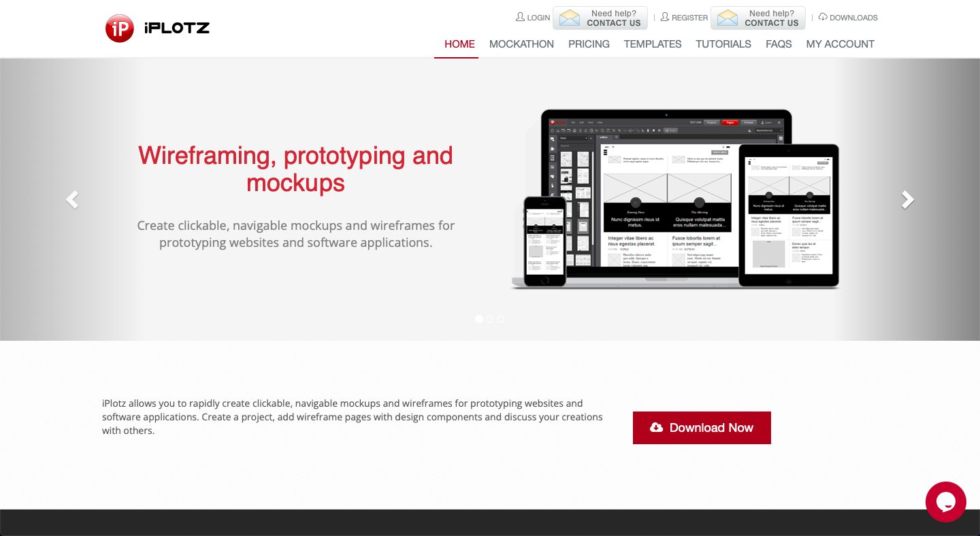Click the REGISTER link in header
This screenshot has height=536, width=980.
pos(684,17)
